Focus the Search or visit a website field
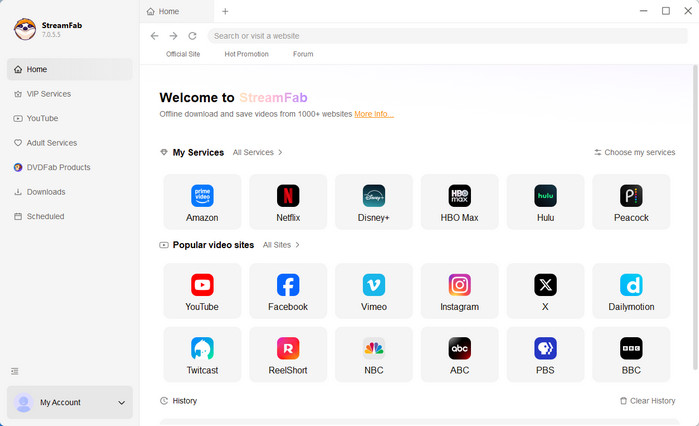 click(448, 36)
